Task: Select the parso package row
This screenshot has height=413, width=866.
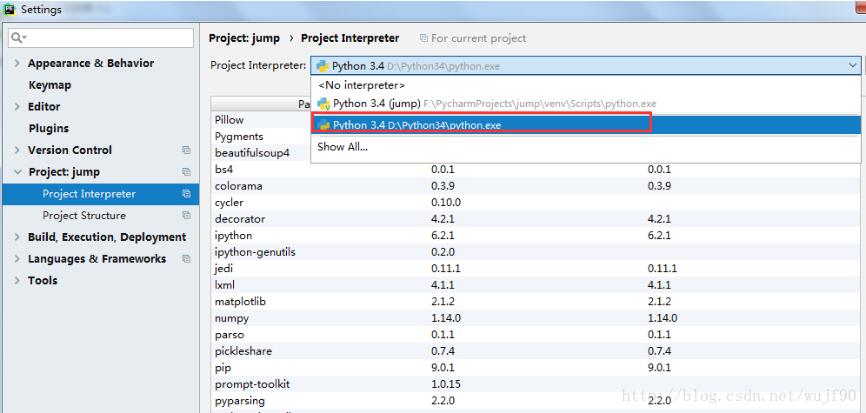Action: [x=535, y=335]
